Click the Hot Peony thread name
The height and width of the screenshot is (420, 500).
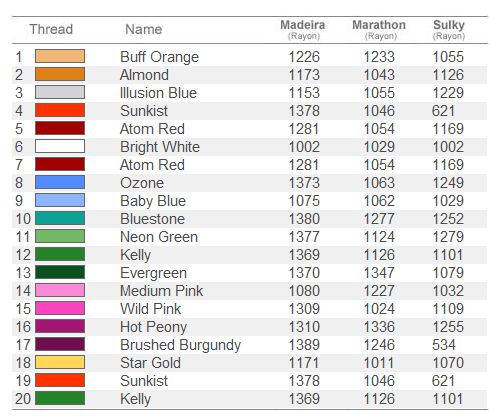[153, 327]
